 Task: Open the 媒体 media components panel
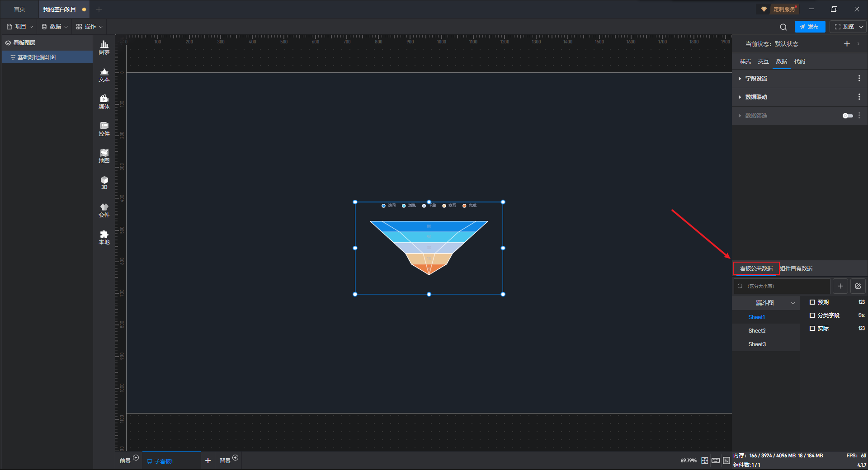(x=104, y=102)
